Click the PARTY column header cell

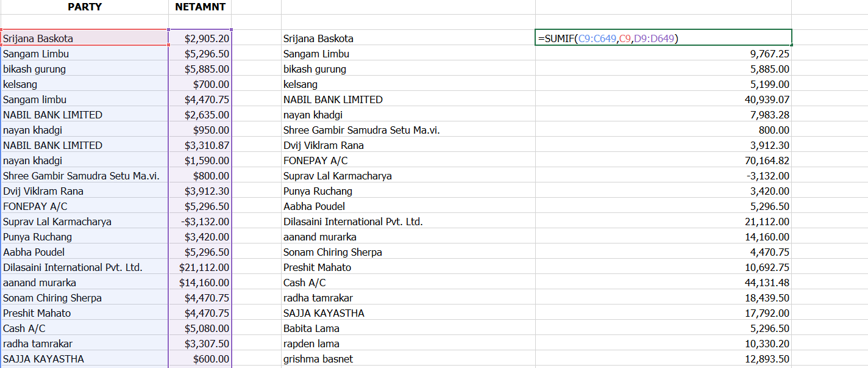pos(84,7)
